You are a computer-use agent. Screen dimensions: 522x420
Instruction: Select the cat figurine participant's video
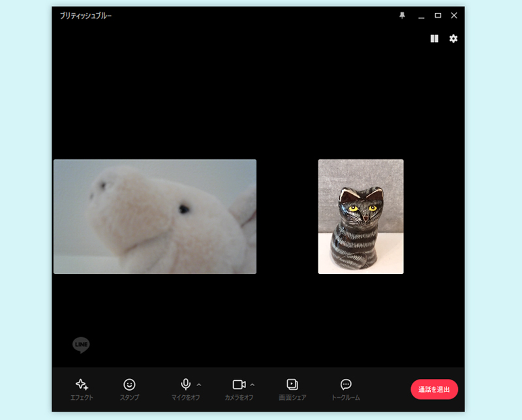tap(360, 216)
